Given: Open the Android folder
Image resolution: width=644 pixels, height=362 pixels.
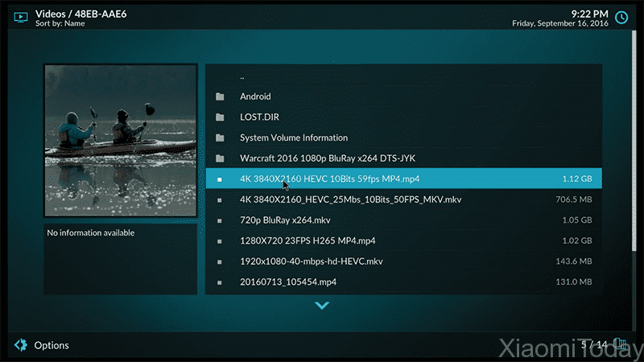Looking at the screenshot, I should point(255,97).
